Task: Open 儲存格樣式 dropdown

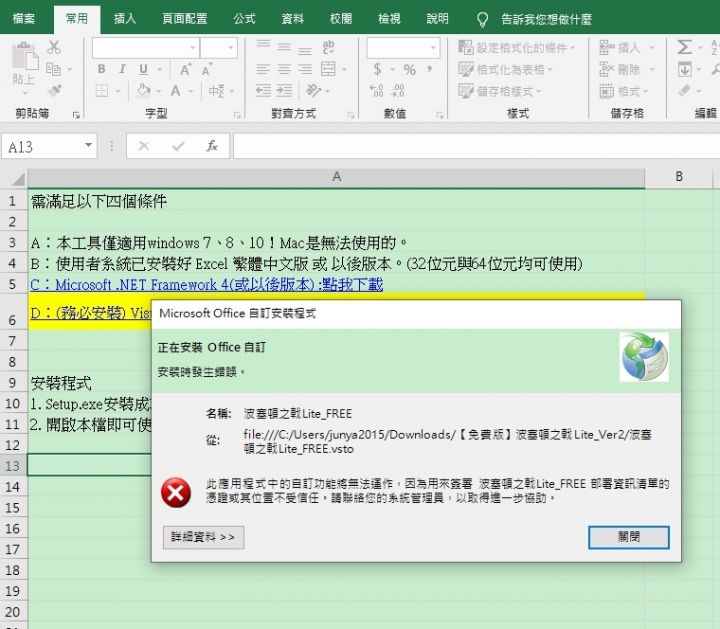Action: coord(500,91)
